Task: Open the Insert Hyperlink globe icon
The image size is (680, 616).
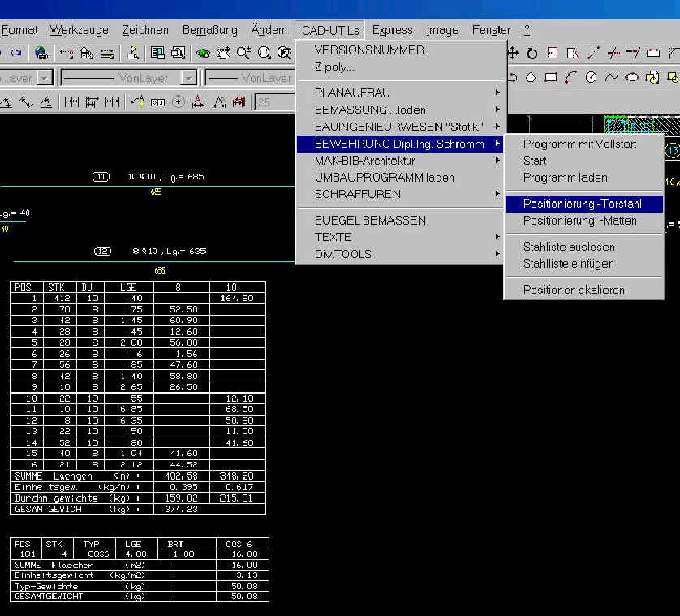Action: pyautogui.click(x=41, y=53)
